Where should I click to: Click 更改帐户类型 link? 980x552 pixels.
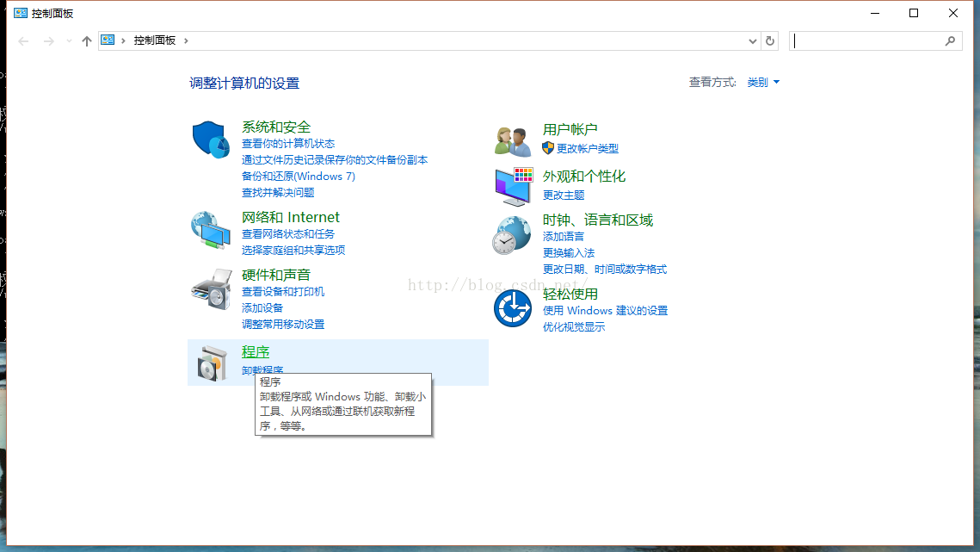pyautogui.click(x=588, y=148)
